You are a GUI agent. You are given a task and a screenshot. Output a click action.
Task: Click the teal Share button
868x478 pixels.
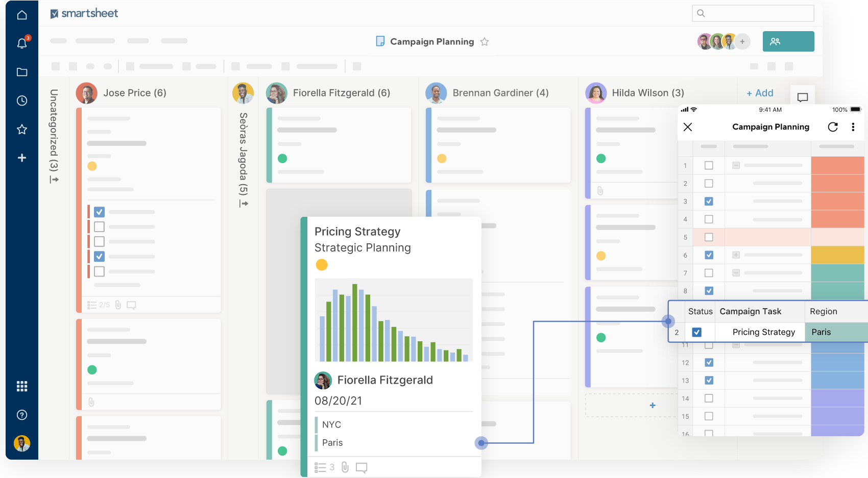click(x=788, y=41)
